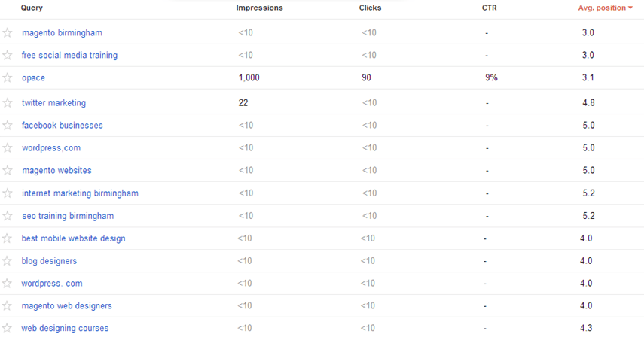644x337 pixels.
Task: Click star next to 'internet marketing birmingham'
Action: [x=8, y=193]
